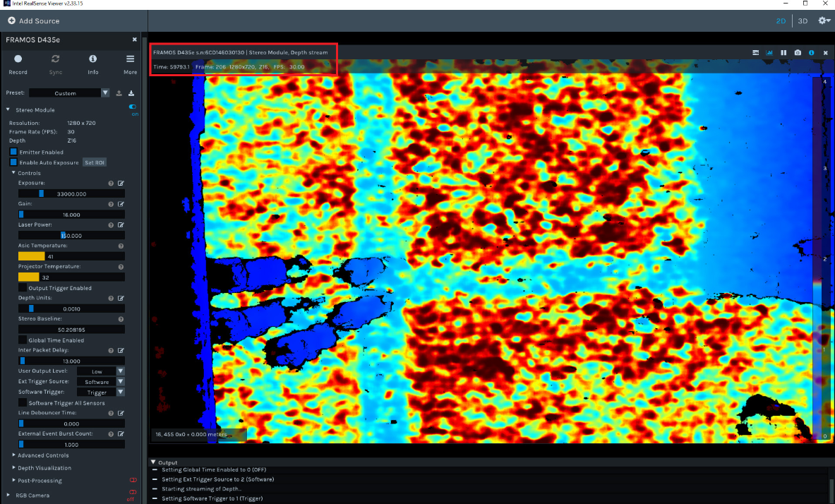The height and width of the screenshot is (504, 835).
Task: Collapse the Stereo Module section
Action: pyautogui.click(x=8, y=109)
